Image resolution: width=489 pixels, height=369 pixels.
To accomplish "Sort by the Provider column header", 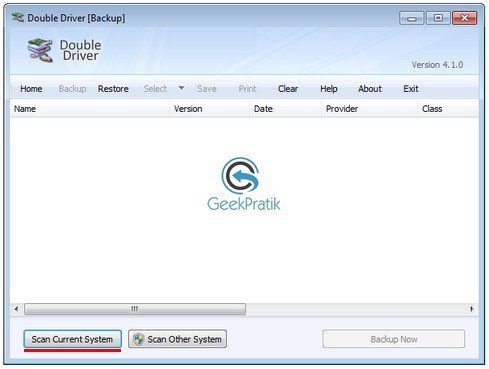I will click(370, 109).
